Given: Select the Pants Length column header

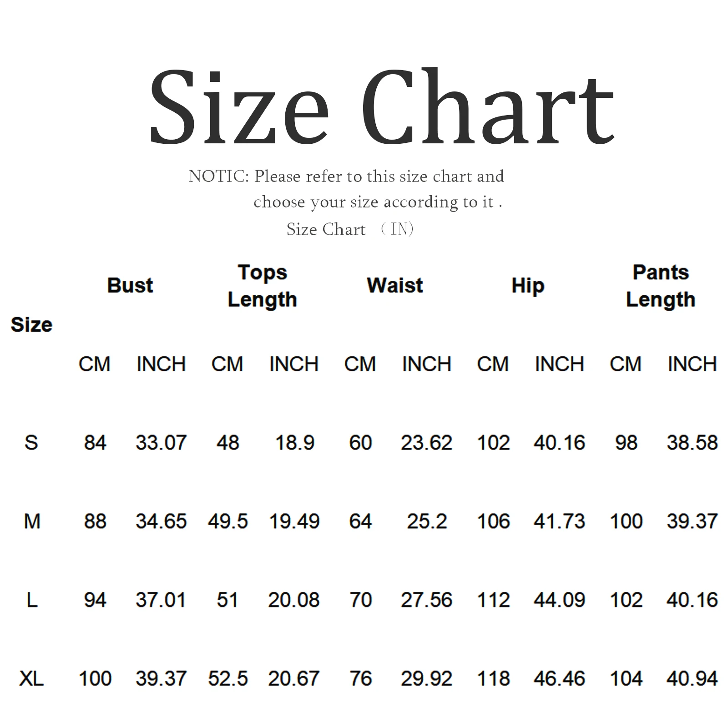Looking at the screenshot, I should coord(661,286).
